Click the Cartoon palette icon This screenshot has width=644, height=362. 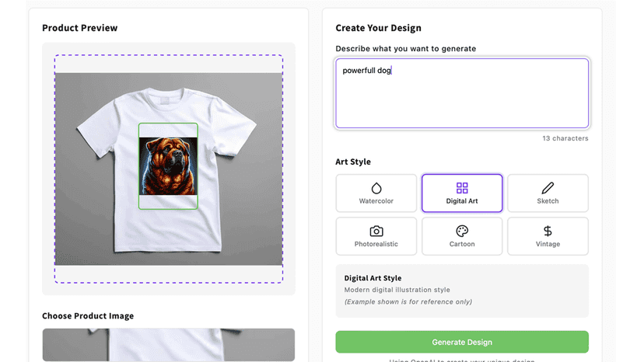point(462,231)
